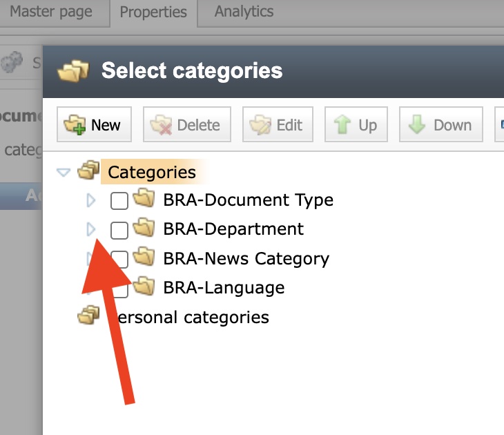Move category Down with green arrow
Image resolution: width=504 pixels, height=435 pixels.
[440, 125]
